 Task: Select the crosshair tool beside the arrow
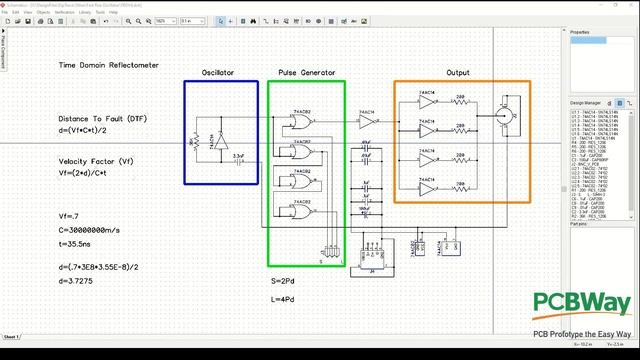(230, 21)
